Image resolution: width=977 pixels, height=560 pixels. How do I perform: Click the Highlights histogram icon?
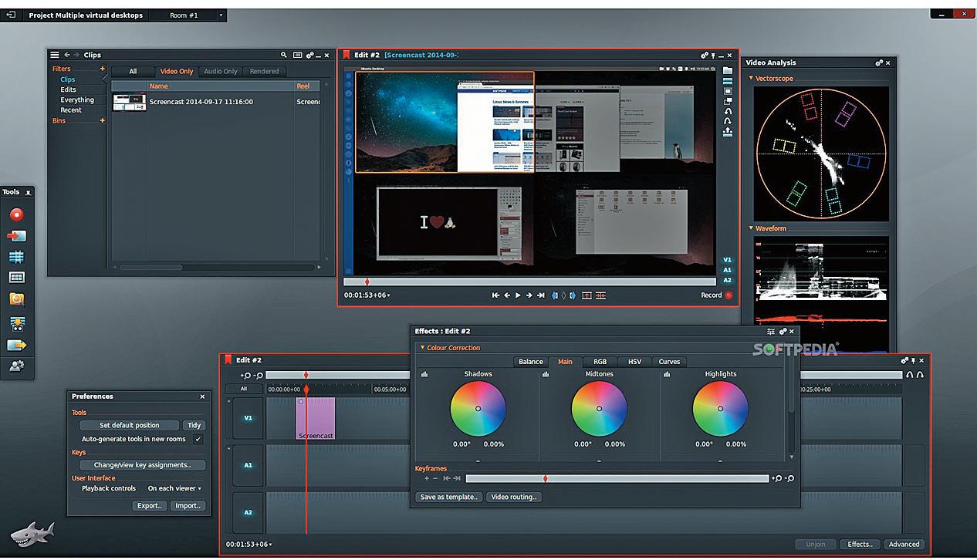coord(667,374)
